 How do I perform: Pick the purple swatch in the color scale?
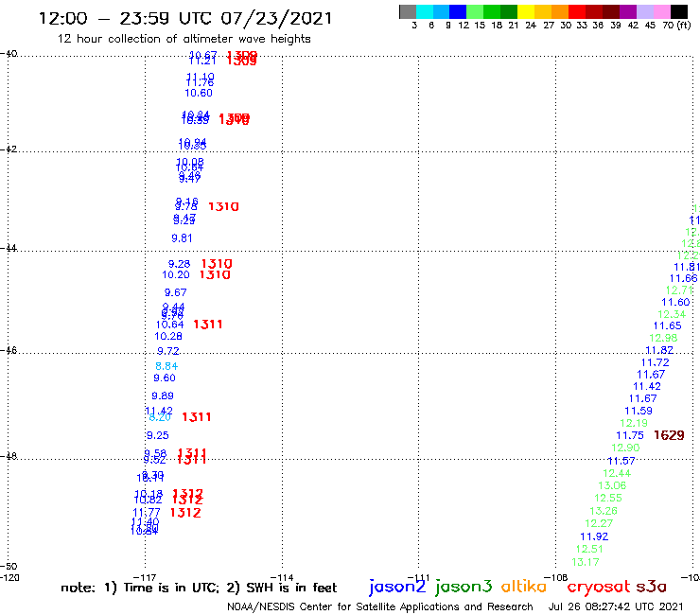click(628, 11)
